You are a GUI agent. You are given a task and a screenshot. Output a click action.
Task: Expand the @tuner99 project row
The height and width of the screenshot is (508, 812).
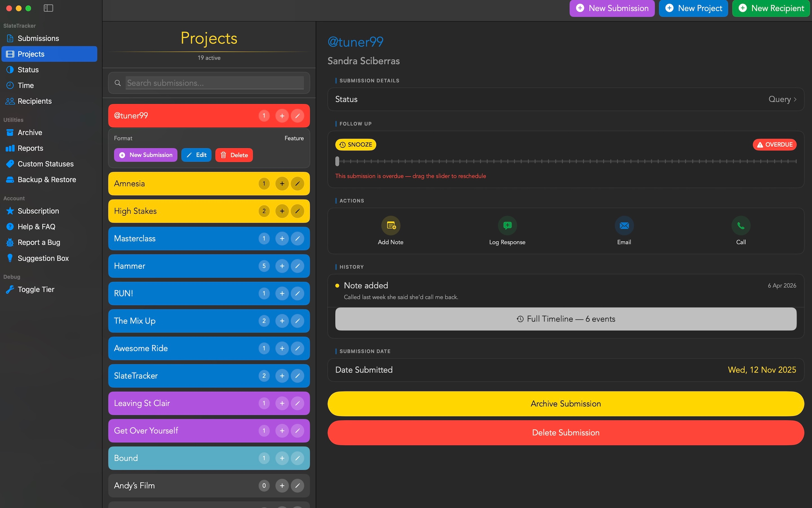[x=209, y=116]
